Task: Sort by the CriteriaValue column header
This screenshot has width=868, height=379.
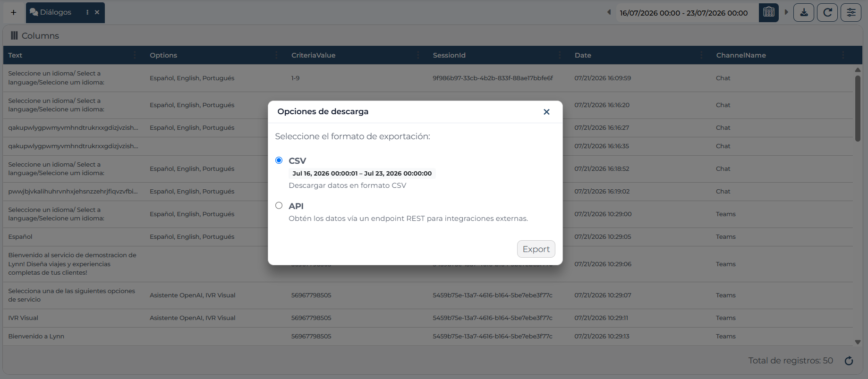Action: (313, 55)
